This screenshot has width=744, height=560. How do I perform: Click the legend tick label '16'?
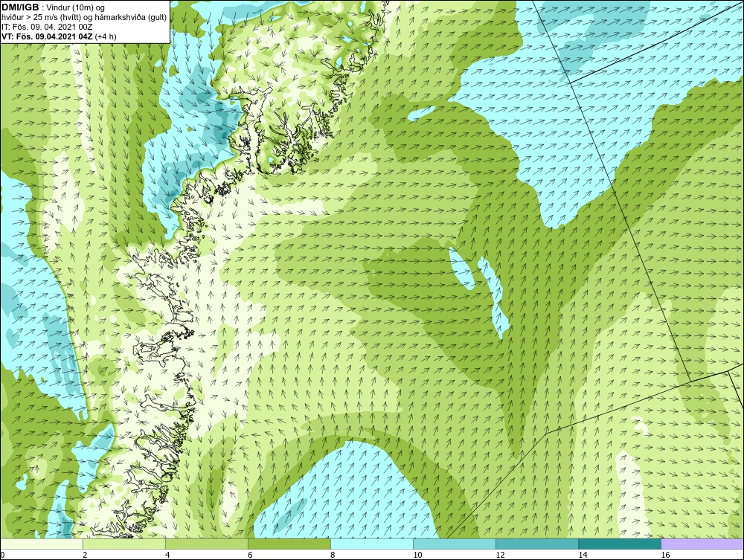664,555
